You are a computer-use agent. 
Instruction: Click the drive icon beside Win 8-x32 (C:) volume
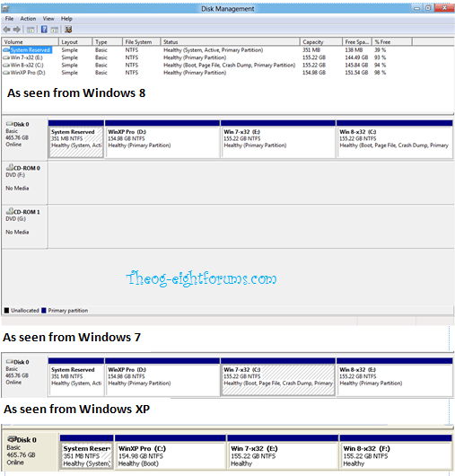click(x=6, y=66)
